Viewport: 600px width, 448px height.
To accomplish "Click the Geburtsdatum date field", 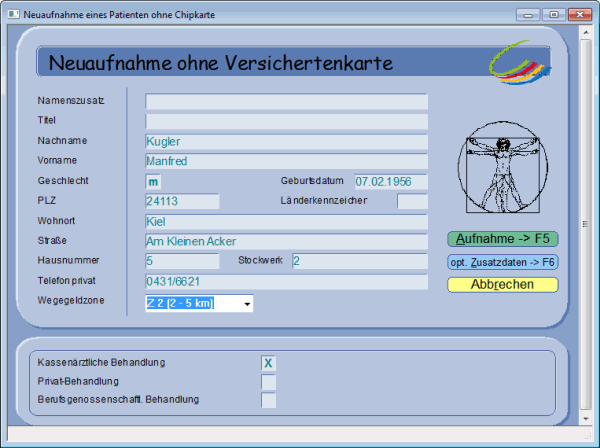I will tap(390, 182).
